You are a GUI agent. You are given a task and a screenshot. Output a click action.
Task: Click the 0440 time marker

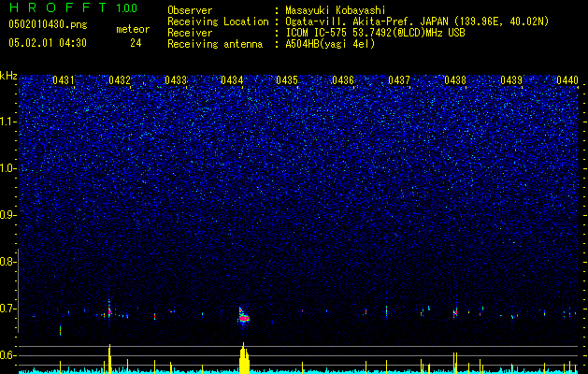click(x=567, y=80)
